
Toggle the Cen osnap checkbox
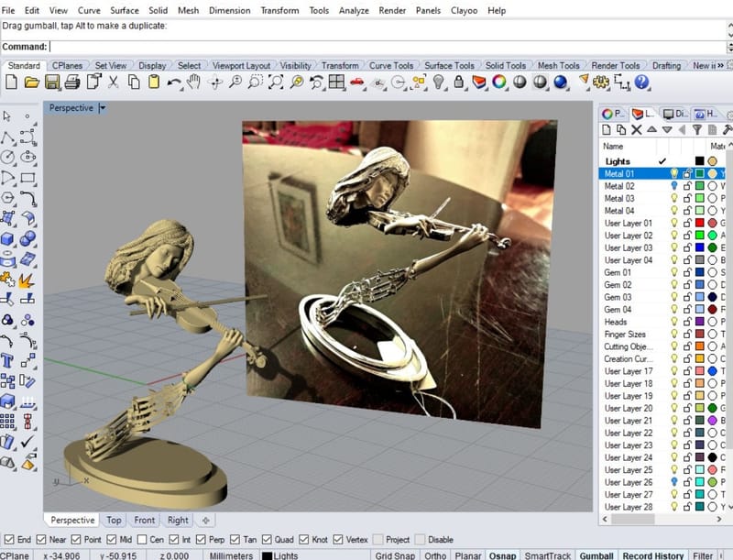144,540
